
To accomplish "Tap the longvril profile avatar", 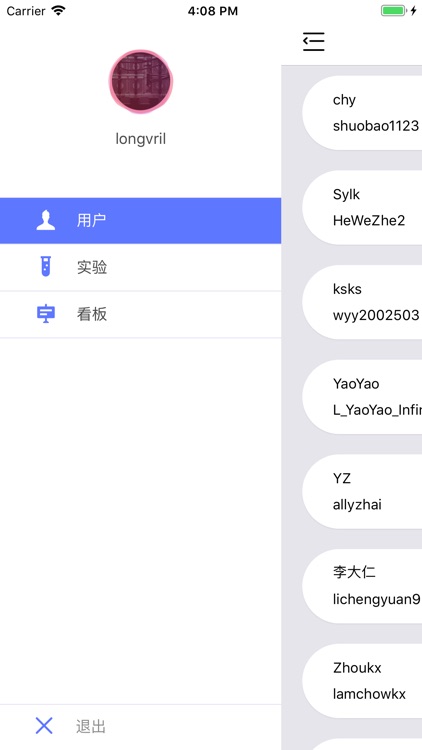I will (x=141, y=82).
